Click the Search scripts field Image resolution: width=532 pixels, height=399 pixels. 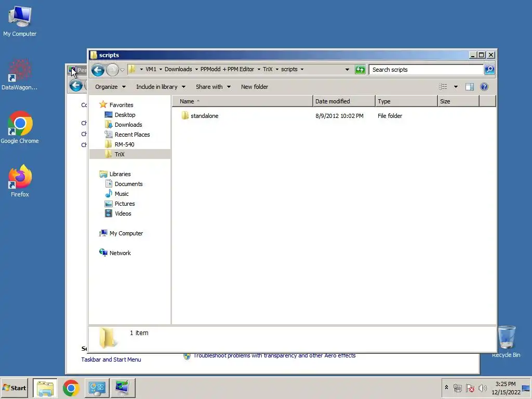[x=426, y=70]
